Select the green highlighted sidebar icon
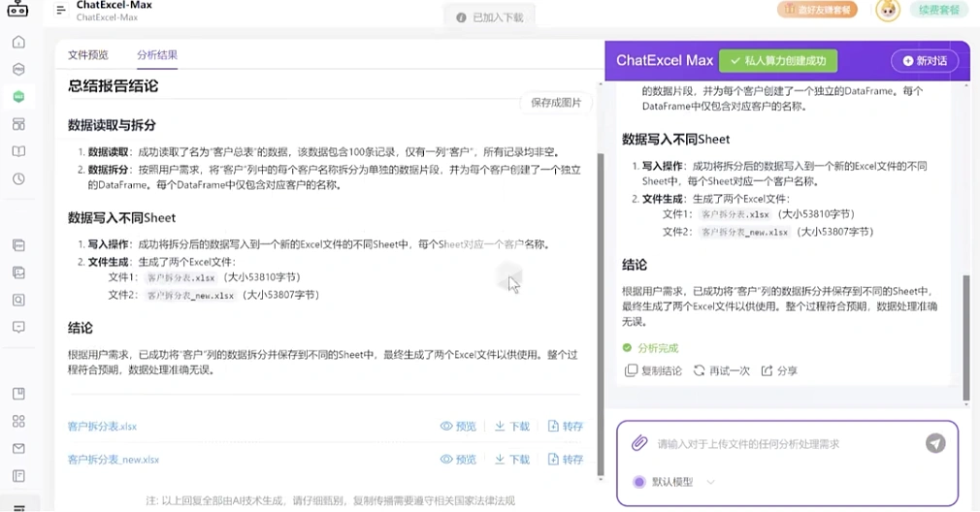The width and height of the screenshot is (980, 512). point(18,97)
